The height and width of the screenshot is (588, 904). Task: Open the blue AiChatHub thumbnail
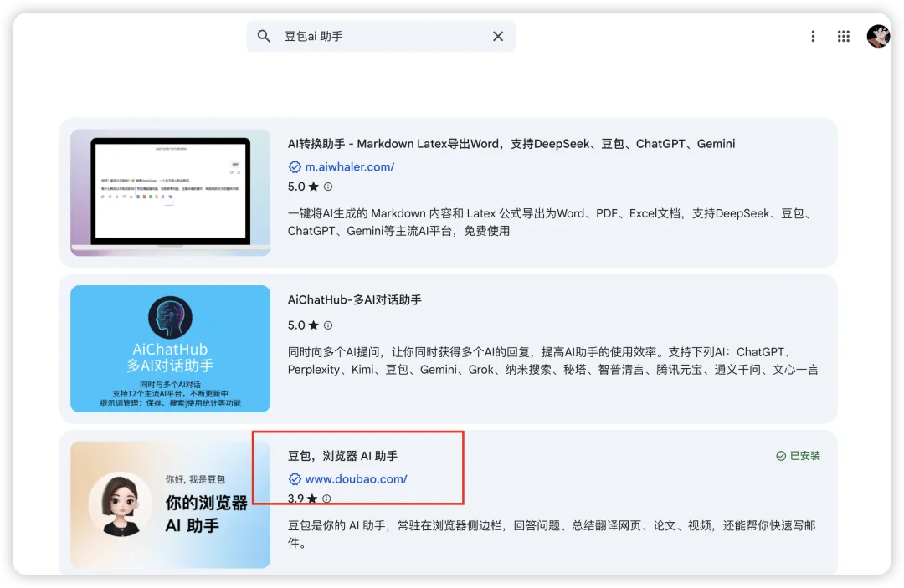[170, 349]
